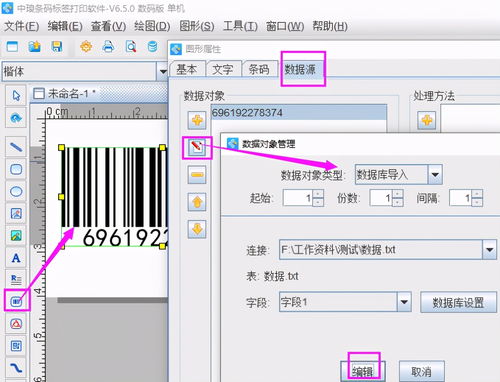The height and width of the screenshot is (382, 500).
Task: Open the 窗口(W) menu
Action: click(285, 26)
